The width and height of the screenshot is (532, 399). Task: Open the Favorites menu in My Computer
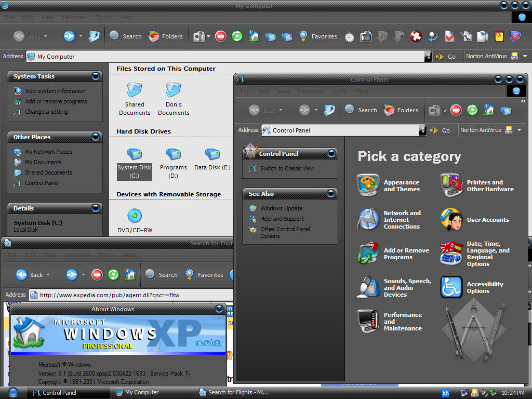75,17
